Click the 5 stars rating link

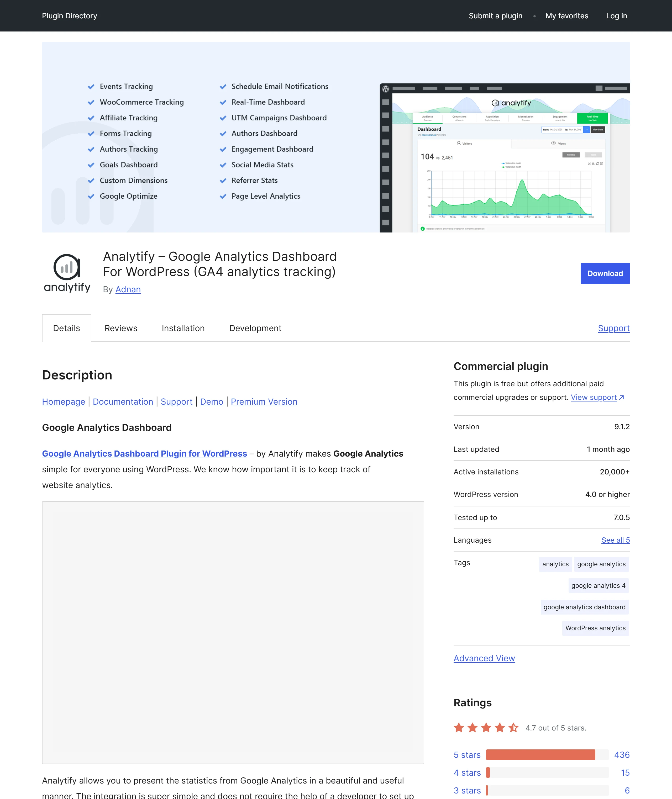pos(467,755)
